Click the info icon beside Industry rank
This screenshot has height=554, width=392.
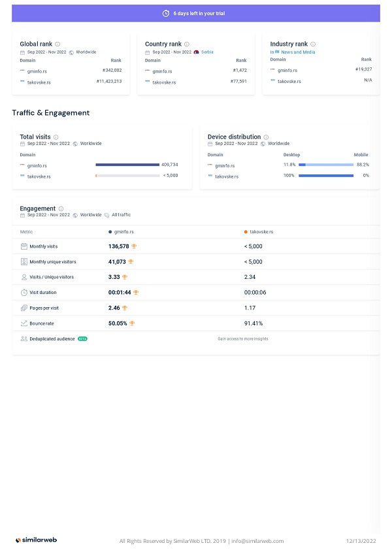pos(313,44)
